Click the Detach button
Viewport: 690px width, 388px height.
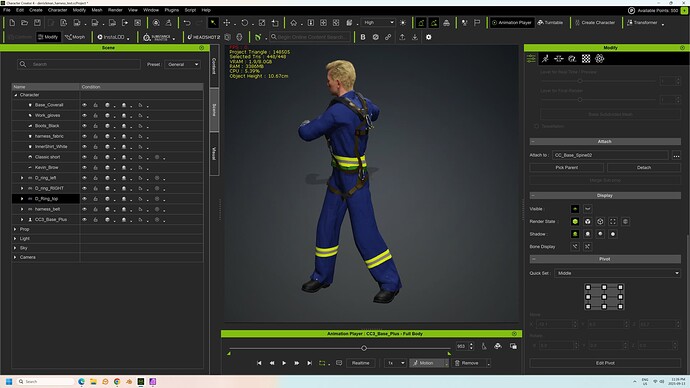(x=644, y=168)
